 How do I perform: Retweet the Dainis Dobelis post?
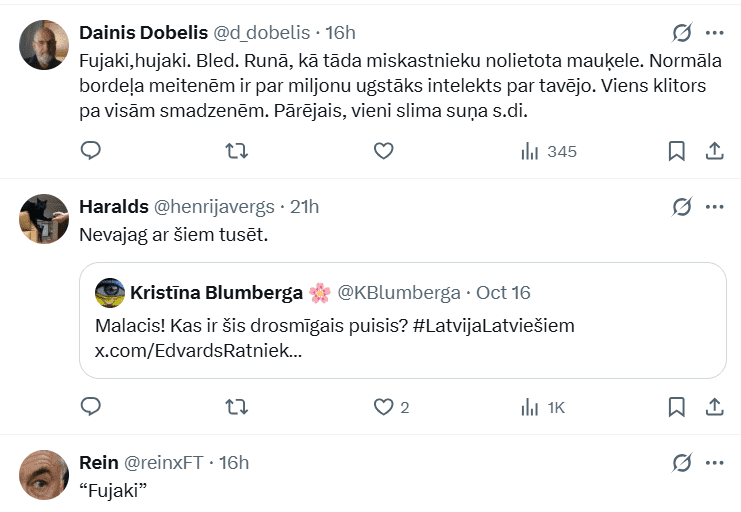click(237, 151)
